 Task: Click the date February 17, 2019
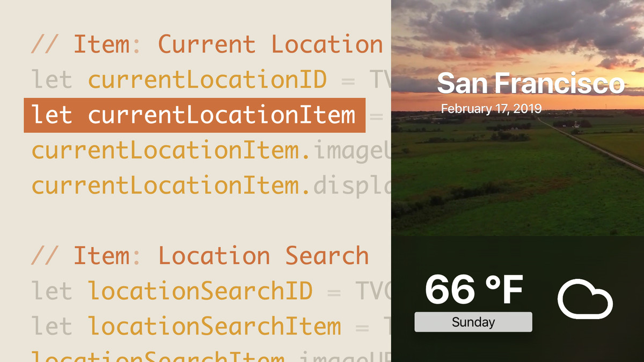tap(491, 109)
